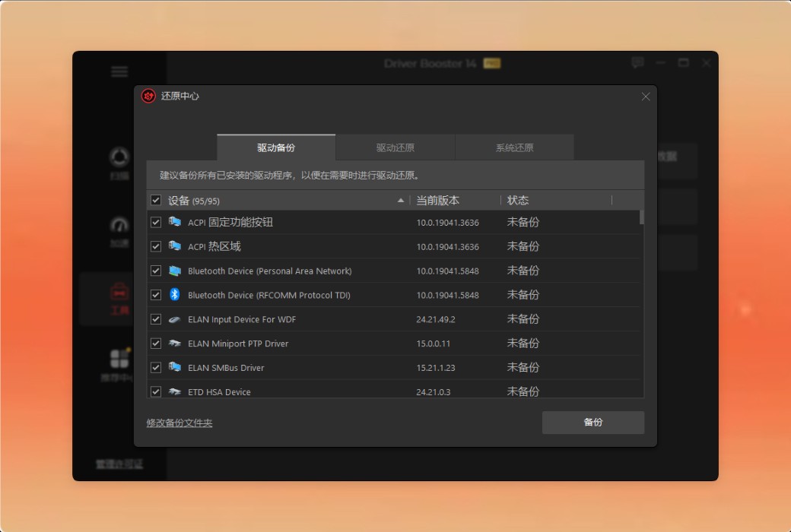Uncheck the ELAN Miniport PTP Driver checkbox

156,344
